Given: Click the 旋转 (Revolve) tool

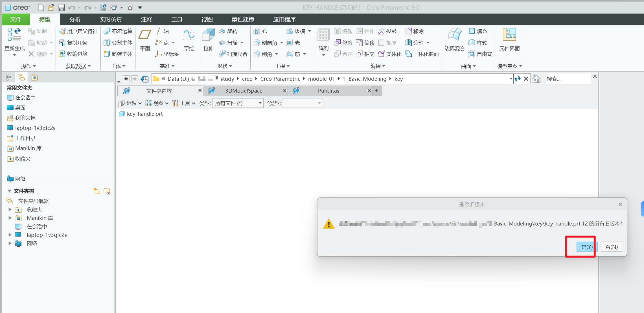Looking at the screenshot, I should pos(229,31).
